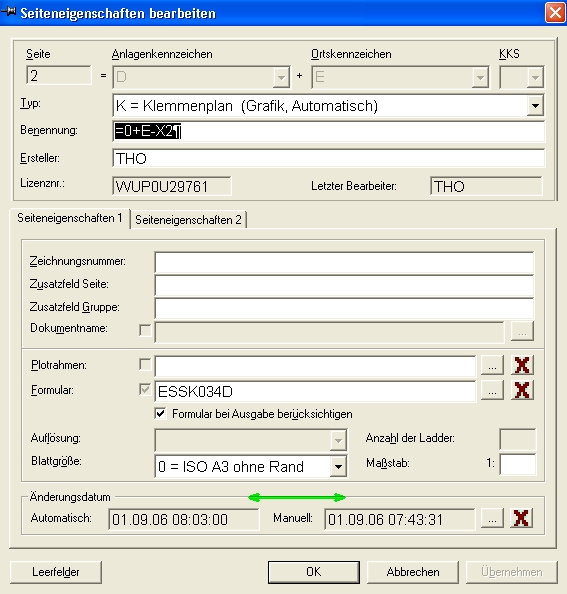This screenshot has width=567, height=594.
Task: Close the Seiteneigenschaften bearbeiten dialog
Action: tap(555, 13)
